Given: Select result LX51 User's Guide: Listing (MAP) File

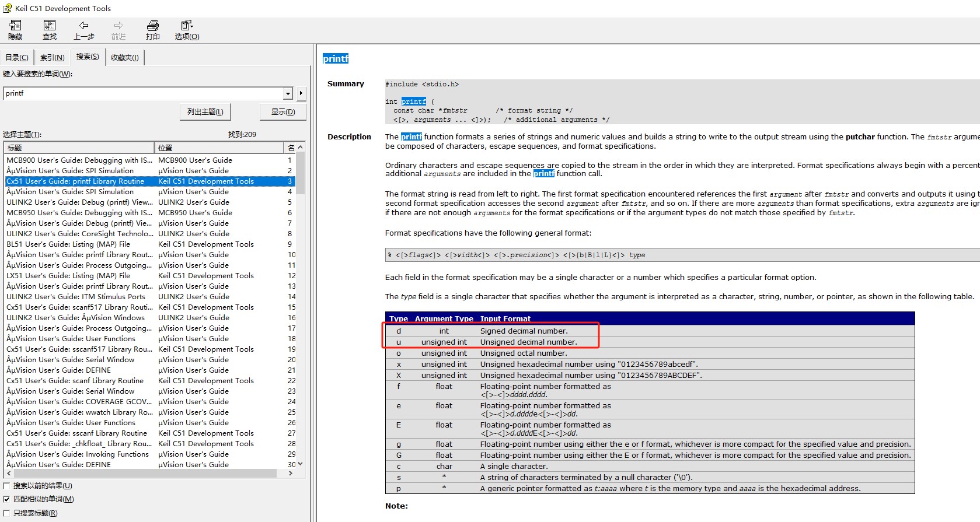Looking at the screenshot, I should [150, 276].
